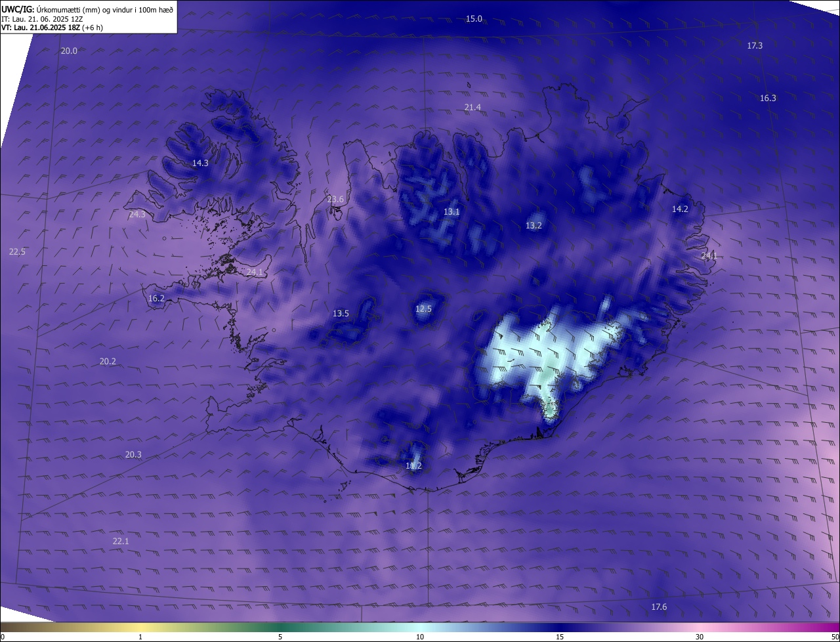Click the 15.0 value label on the map
The height and width of the screenshot is (642, 840).
[x=474, y=19]
